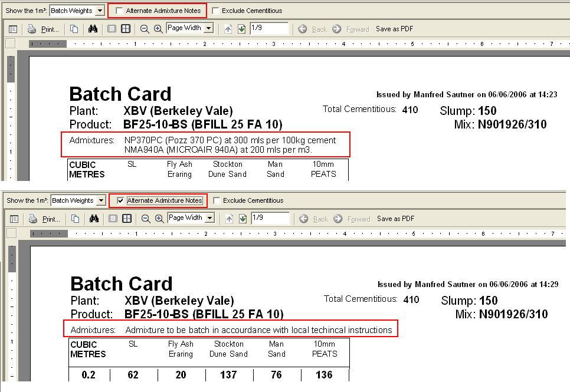Click Save as PDF in the top toolbar
The height and width of the screenshot is (392, 570).
[x=394, y=29]
